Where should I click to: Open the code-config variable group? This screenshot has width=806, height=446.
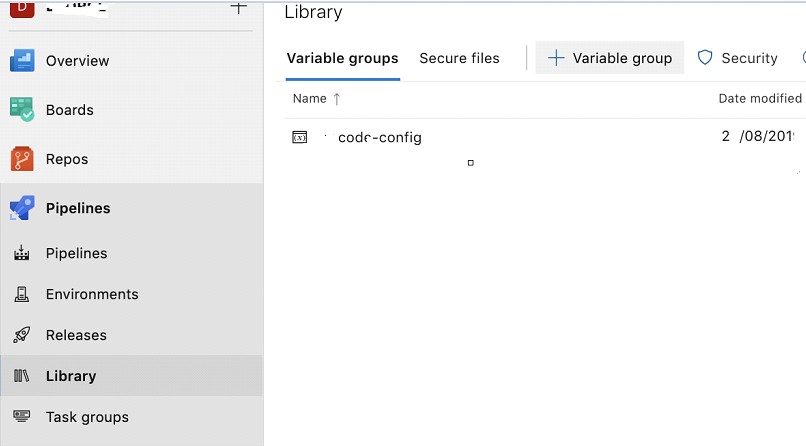379,137
